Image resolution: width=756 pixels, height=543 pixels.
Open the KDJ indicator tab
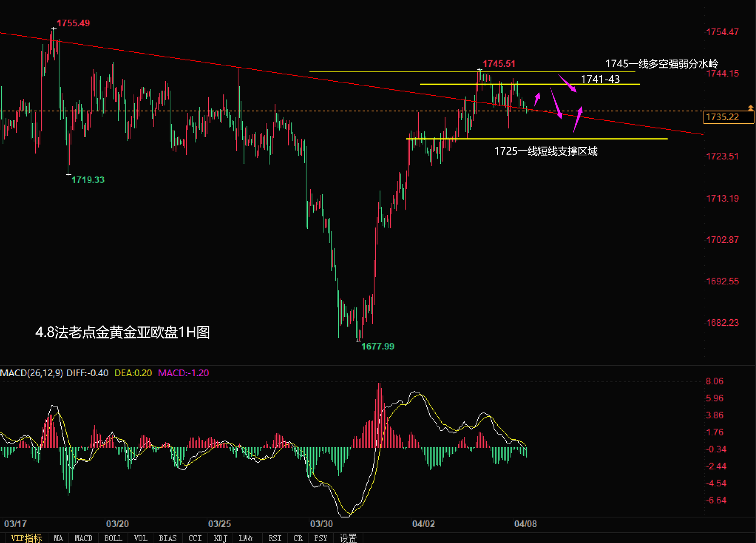[220, 538]
